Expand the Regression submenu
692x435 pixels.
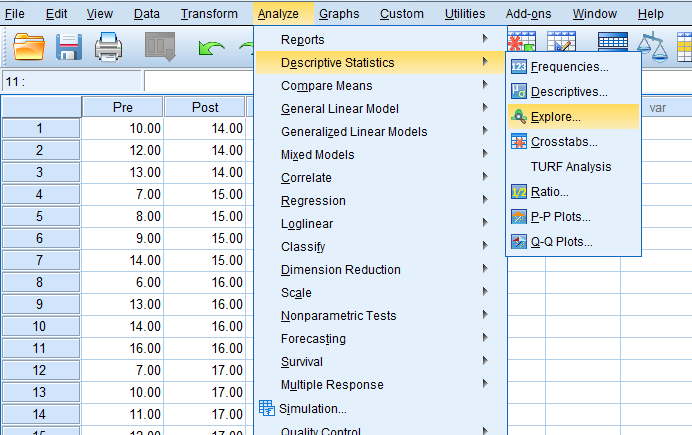pyautogui.click(x=313, y=201)
